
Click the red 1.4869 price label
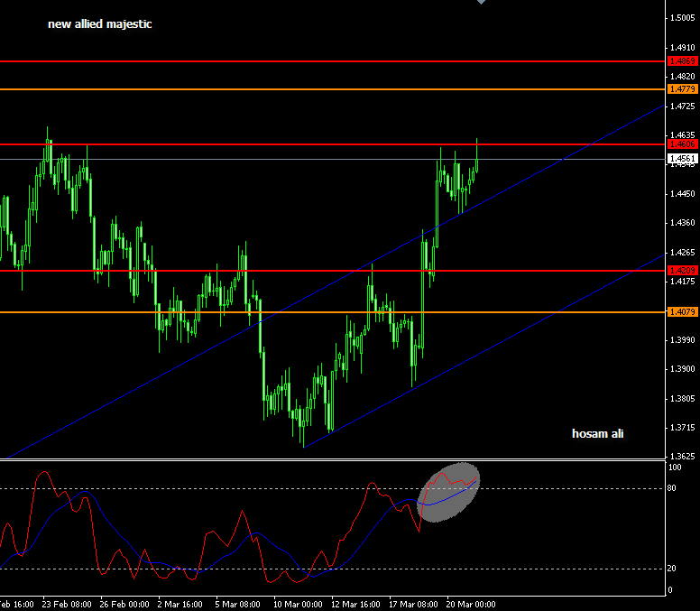pos(681,61)
